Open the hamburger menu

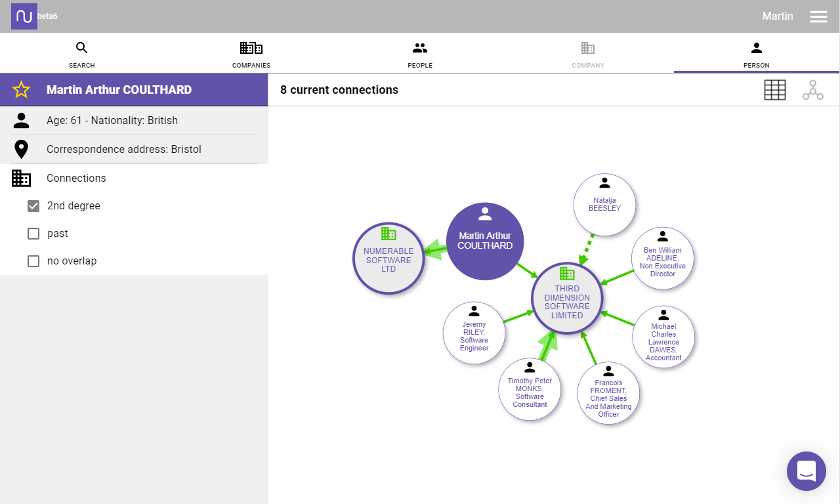818,16
